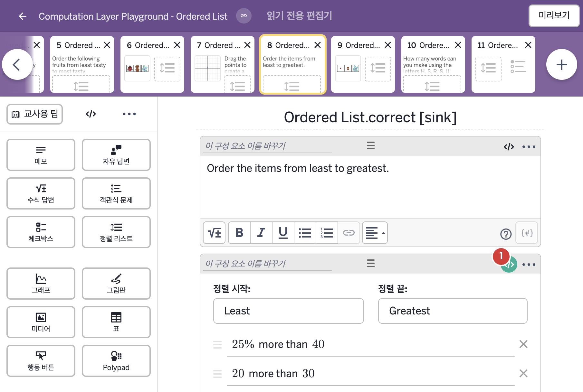This screenshot has height=392, width=583.
Task: Insert a variable with the {#} button
Action: (527, 233)
